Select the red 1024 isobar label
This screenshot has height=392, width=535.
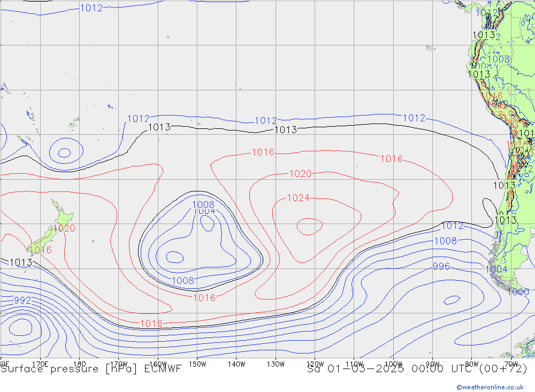tap(299, 198)
